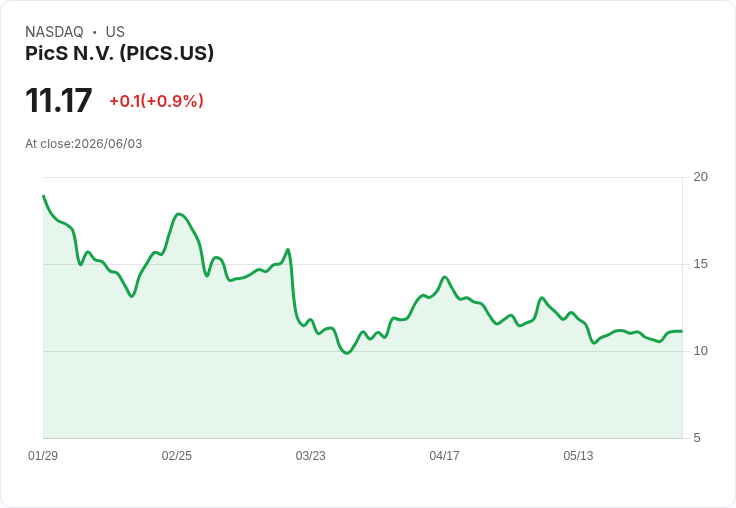Screen dimensions: 736x508
Task: Click the final endpoint of the price line
Action: [682, 331]
